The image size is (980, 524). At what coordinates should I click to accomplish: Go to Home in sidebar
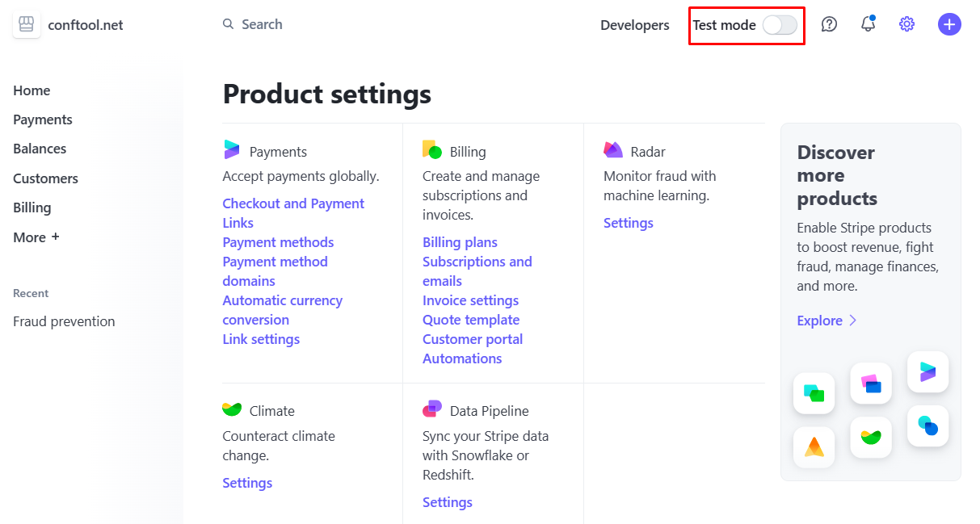(x=32, y=90)
